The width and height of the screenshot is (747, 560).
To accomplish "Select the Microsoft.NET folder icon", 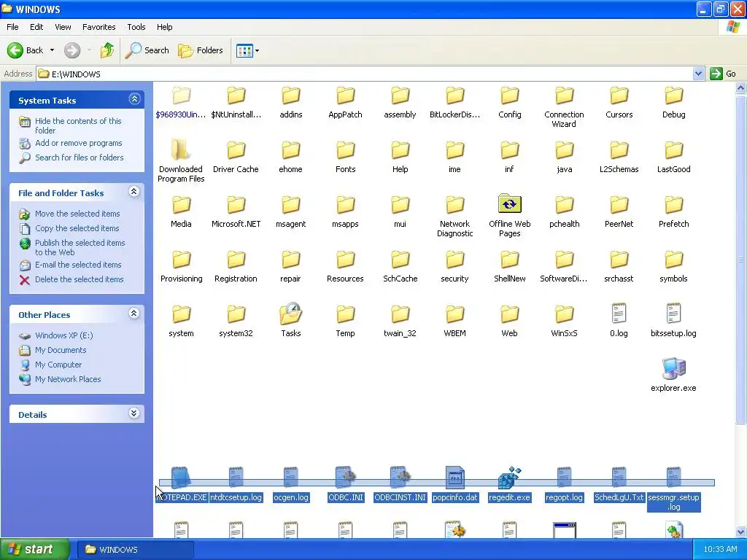I will click(x=236, y=205).
